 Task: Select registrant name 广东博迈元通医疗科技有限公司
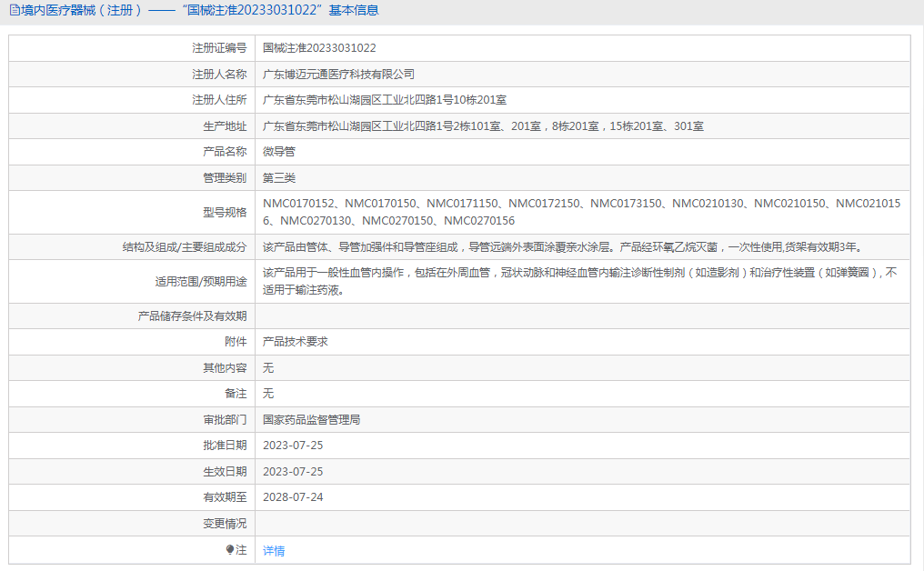[339, 75]
